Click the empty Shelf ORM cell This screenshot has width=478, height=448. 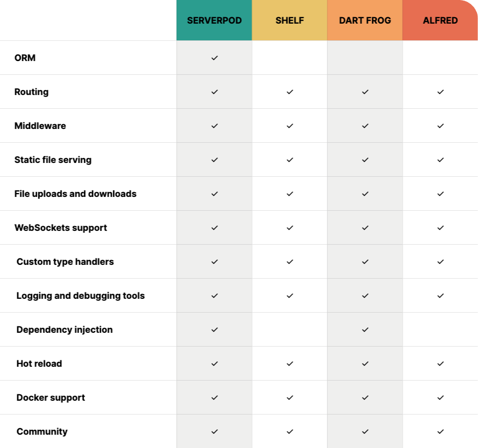click(289, 58)
